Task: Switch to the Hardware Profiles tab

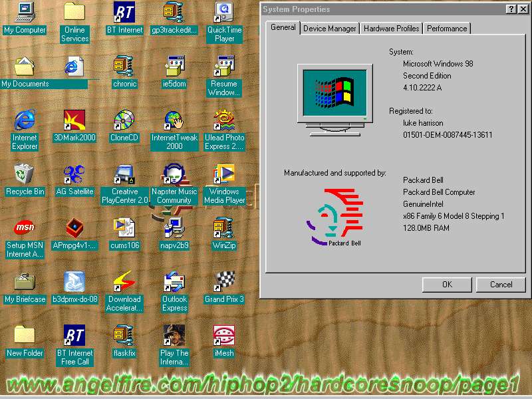Action: pos(392,29)
